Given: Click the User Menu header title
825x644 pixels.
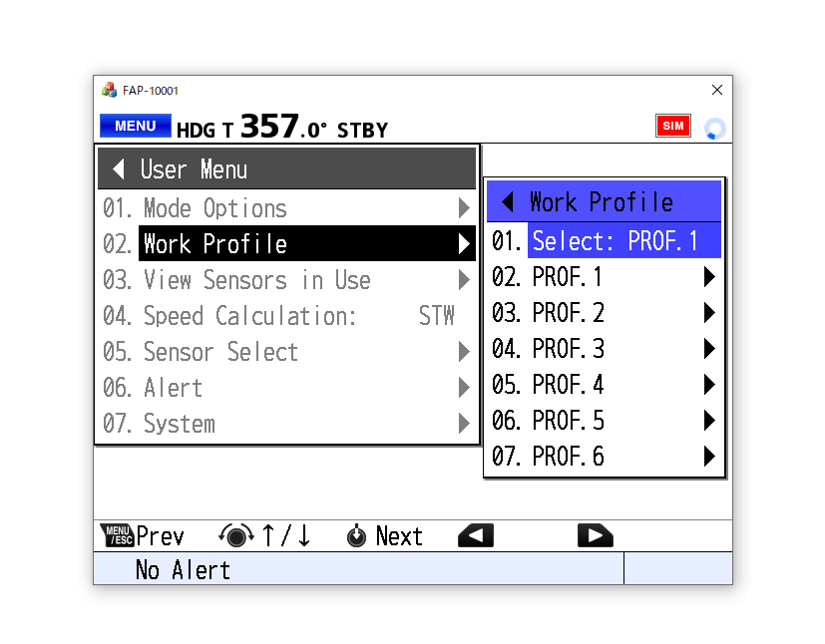Looking at the screenshot, I should pyautogui.click(x=194, y=169).
